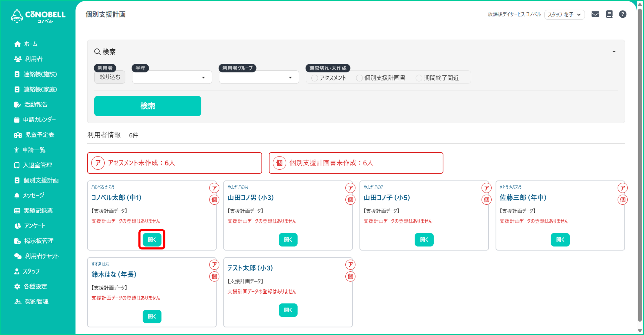
Task: Click the 個 badge on 山田コノ子 card
Action: click(486, 200)
